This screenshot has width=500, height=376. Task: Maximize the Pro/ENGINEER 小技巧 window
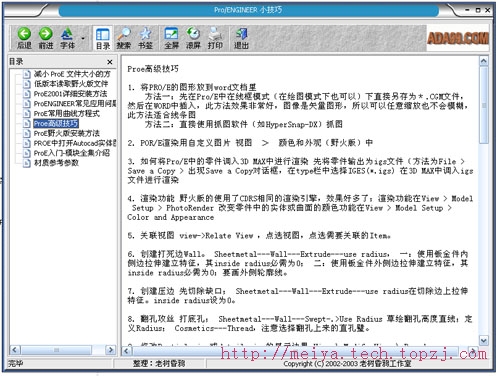[478, 10]
